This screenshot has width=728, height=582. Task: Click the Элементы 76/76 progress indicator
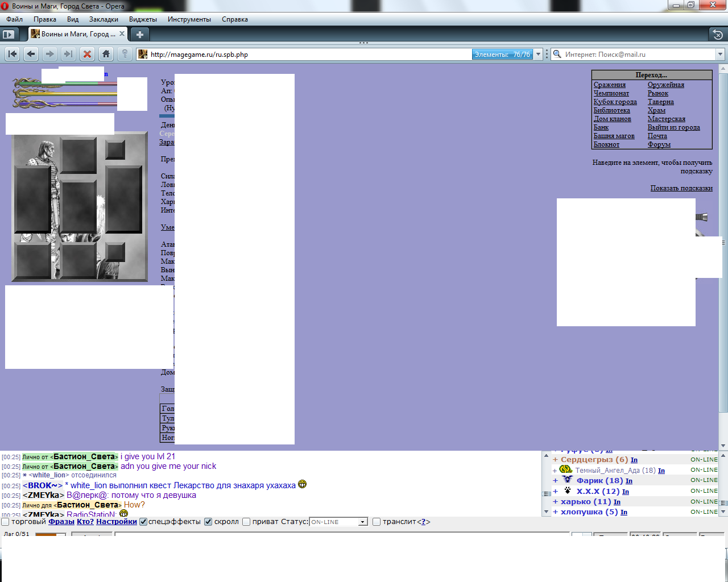coord(502,55)
